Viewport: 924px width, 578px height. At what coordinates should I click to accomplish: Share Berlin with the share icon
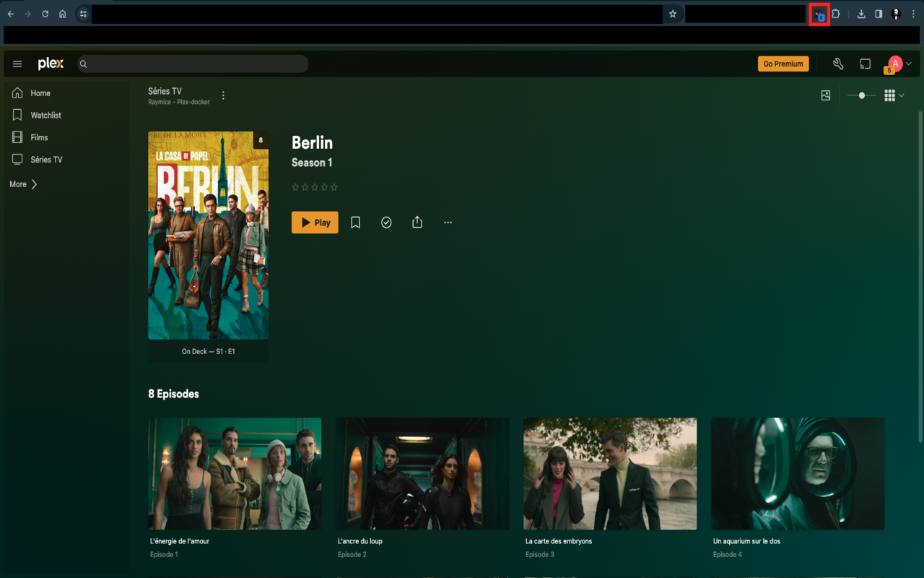pos(417,223)
